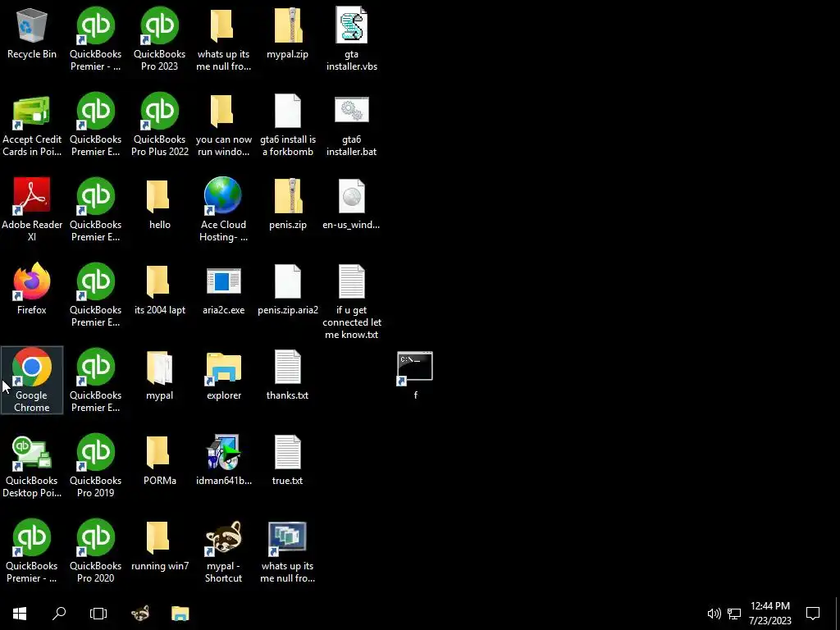Viewport: 840px width, 630px height.
Task: Open the command prompt shortcut named f
Action: coord(415,375)
